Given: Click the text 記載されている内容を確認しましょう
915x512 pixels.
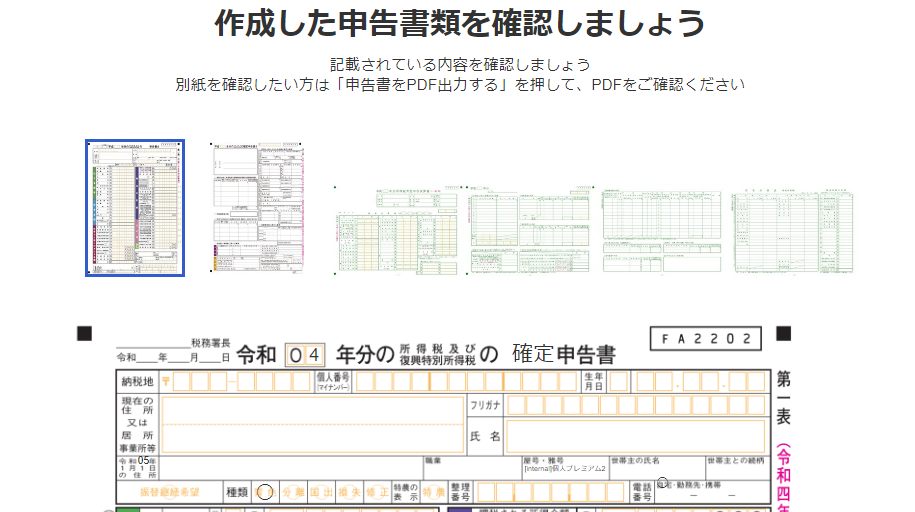Looking at the screenshot, I should point(460,64).
